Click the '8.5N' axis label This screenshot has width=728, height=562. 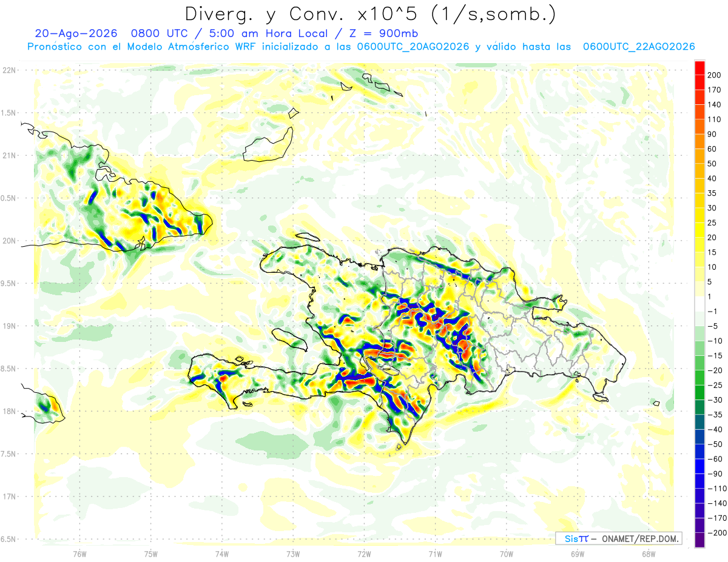tap(8, 369)
